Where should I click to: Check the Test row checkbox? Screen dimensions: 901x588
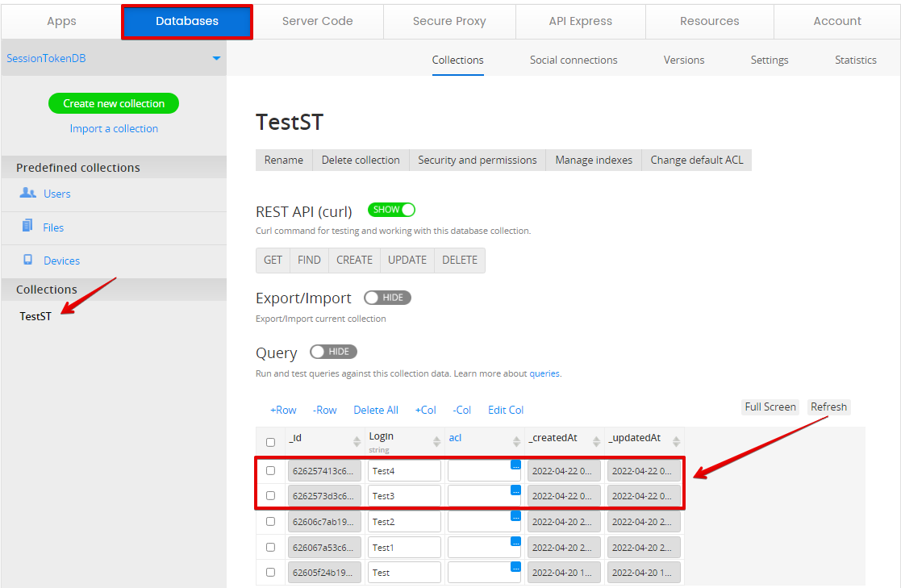click(x=271, y=572)
